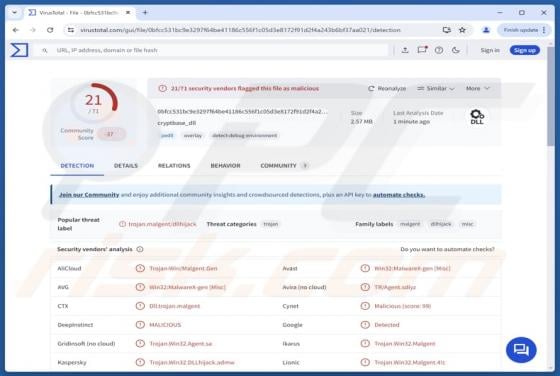Click the Sign in link

pos(490,50)
